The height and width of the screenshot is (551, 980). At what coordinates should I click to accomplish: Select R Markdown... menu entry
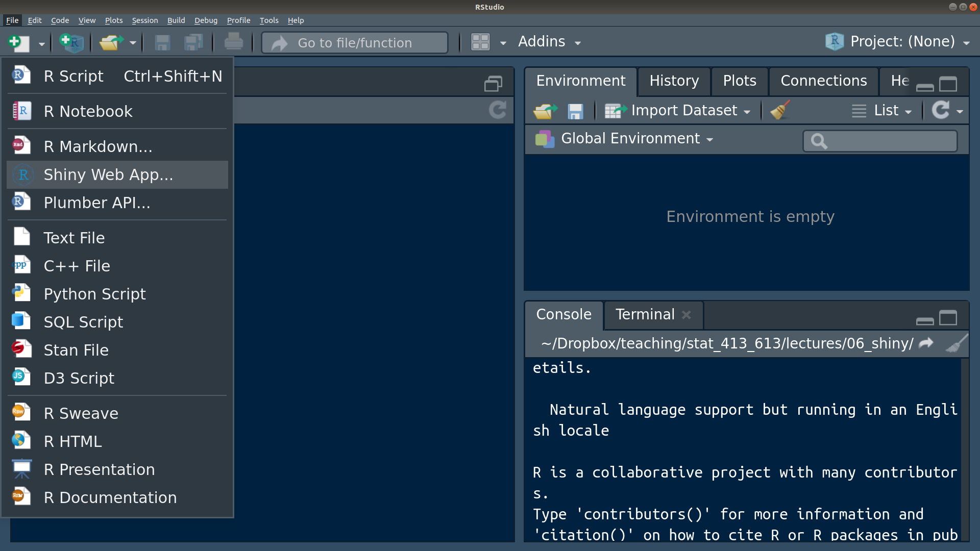[117, 146]
